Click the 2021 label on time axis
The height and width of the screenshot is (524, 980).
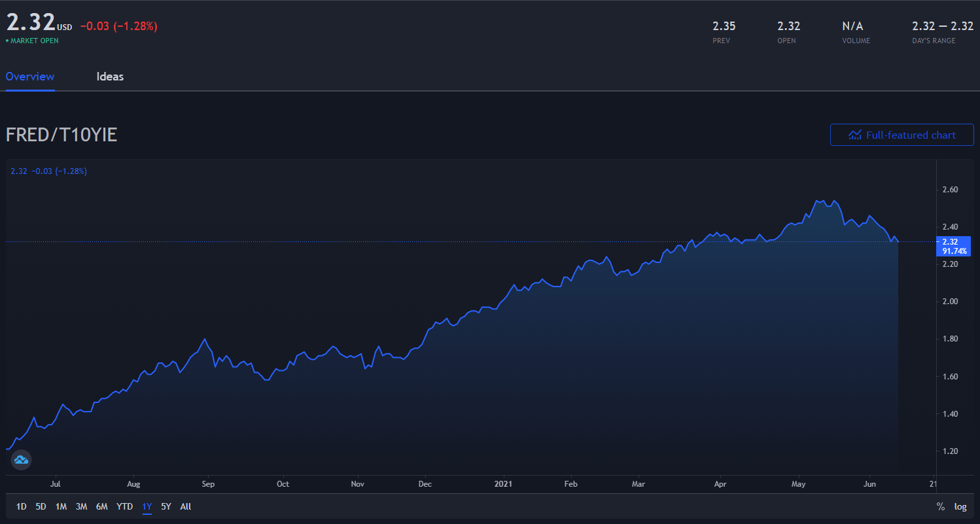click(503, 484)
